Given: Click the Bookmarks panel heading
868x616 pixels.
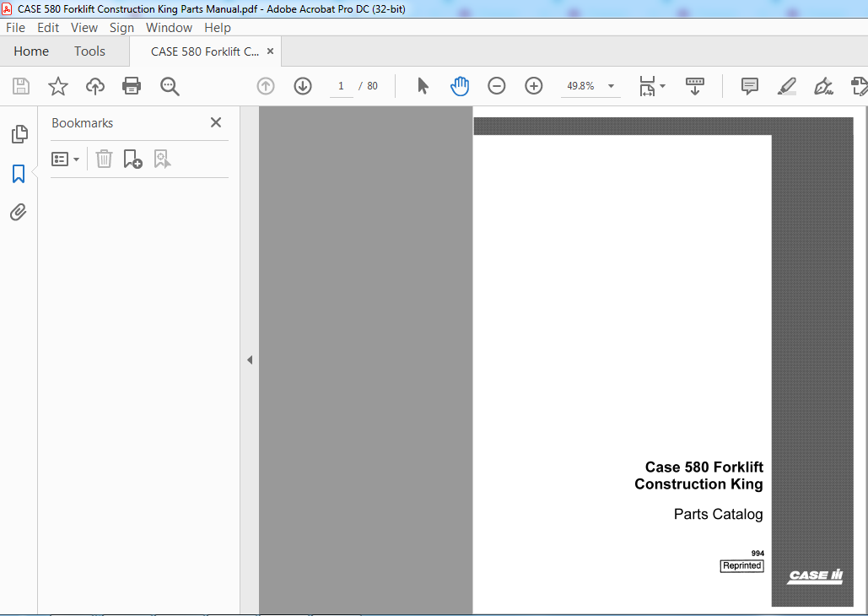Looking at the screenshot, I should (83, 123).
